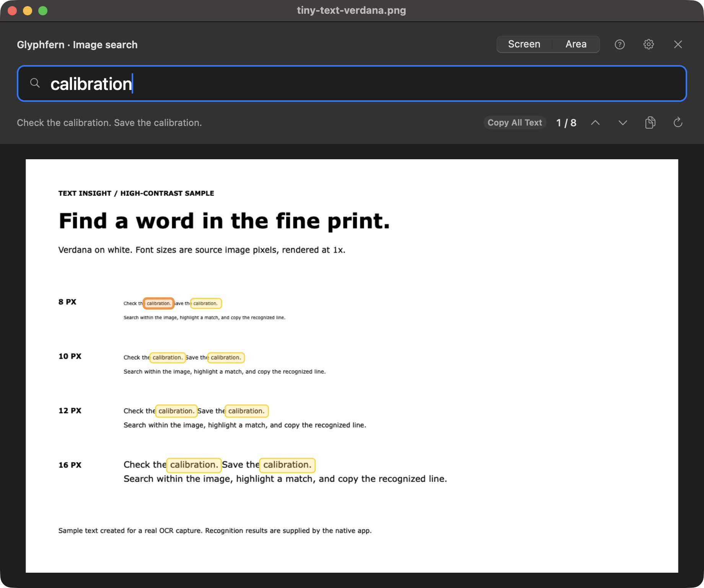Click the green zoom window button
The height and width of the screenshot is (588, 704).
pyautogui.click(x=43, y=11)
